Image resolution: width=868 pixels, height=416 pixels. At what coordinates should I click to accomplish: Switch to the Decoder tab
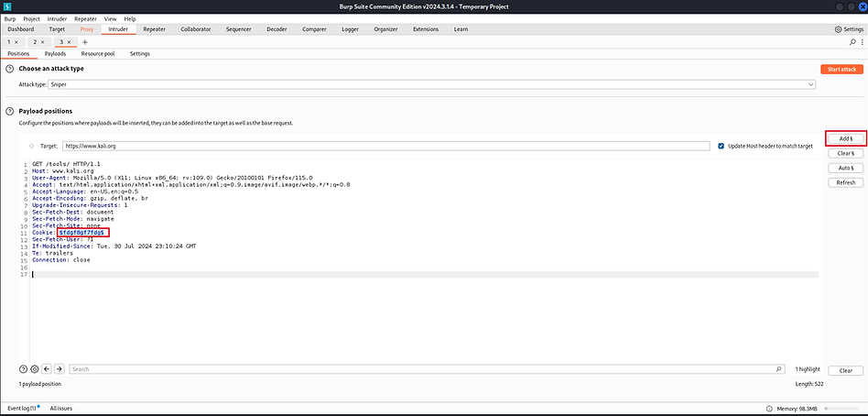click(277, 29)
